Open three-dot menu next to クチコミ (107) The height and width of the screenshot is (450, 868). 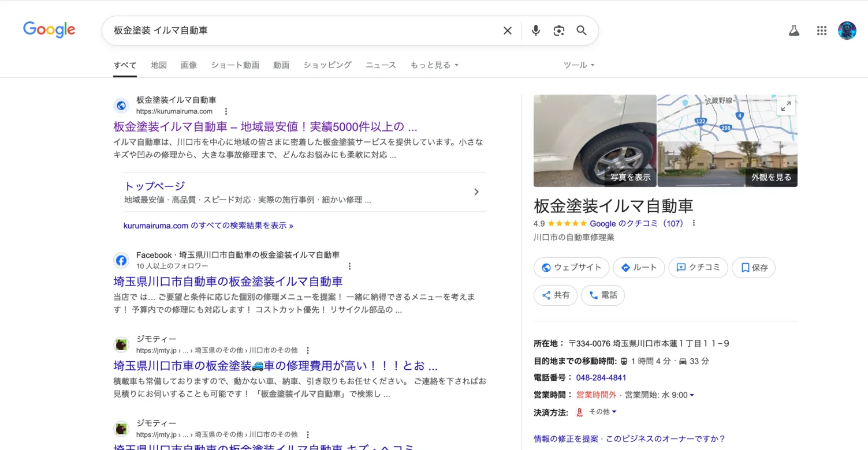click(x=694, y=223)
